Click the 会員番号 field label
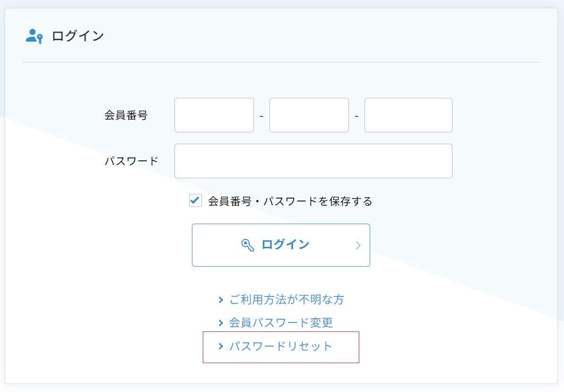564x392 pixels. (126, 115)
